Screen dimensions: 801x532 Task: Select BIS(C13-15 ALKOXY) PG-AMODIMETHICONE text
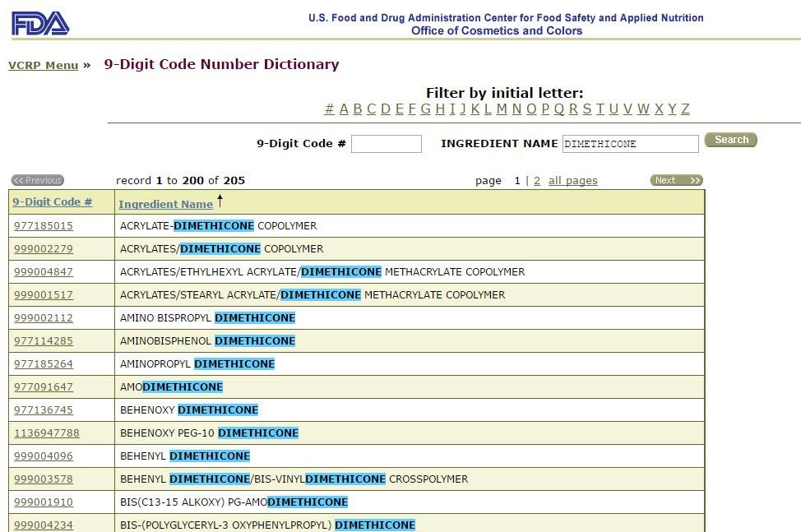234,502
